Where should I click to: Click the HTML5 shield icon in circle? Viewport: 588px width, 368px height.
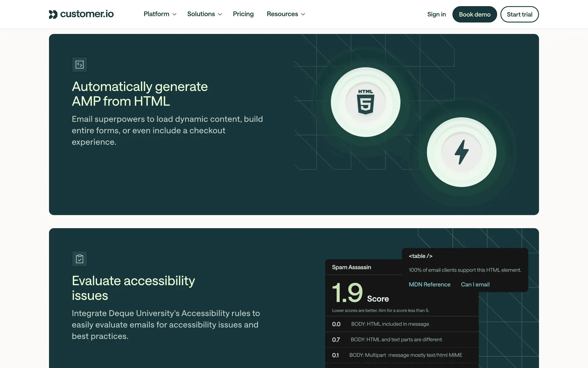365,102
